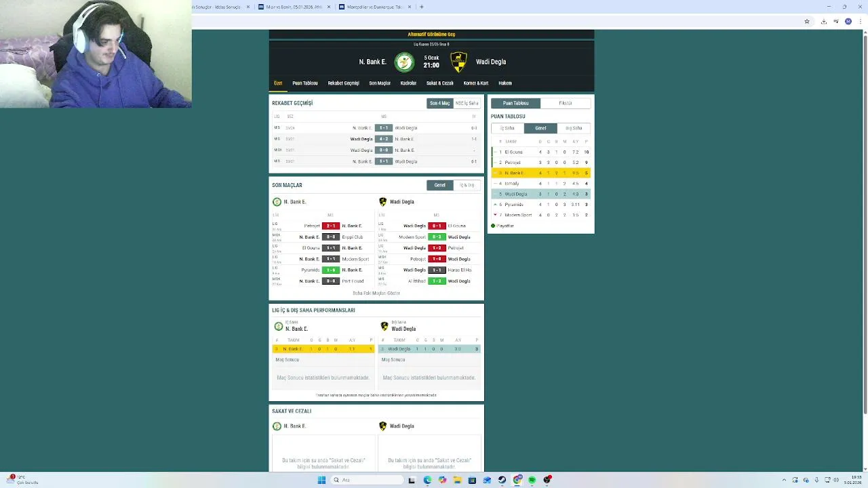Switch sidebar to Fikstür tab

[566, 103]
